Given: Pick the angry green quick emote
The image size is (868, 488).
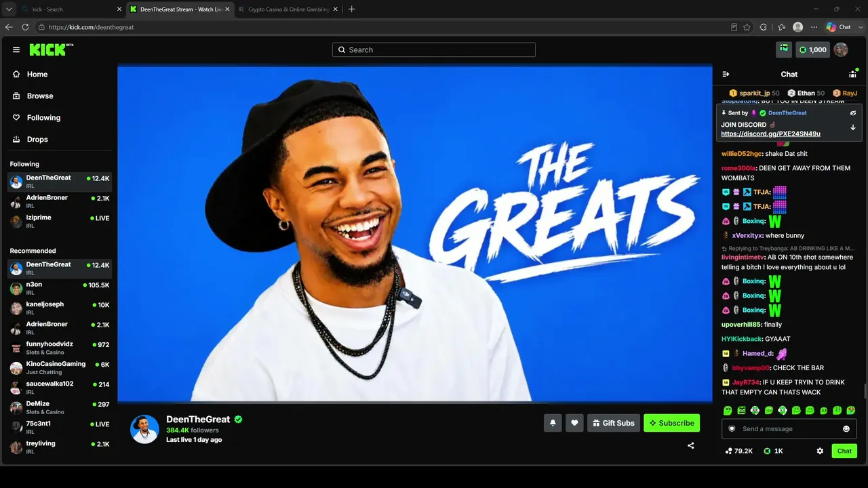Looking at the screenshot, I should (741, 410).
